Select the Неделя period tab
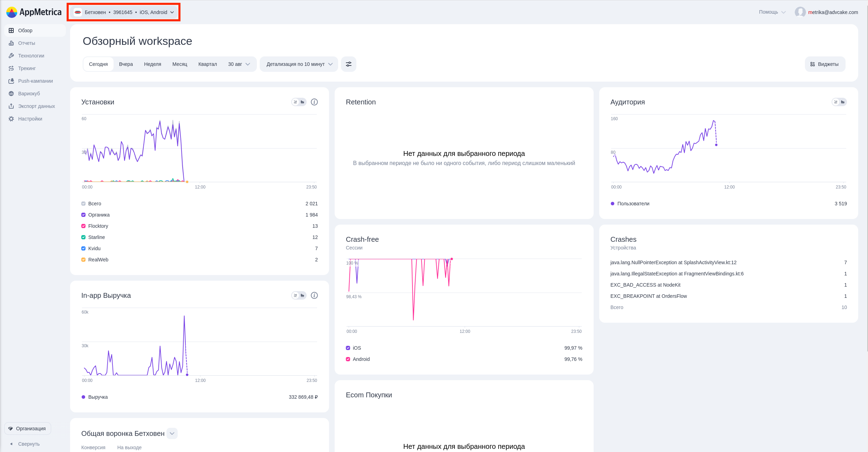Screen dimensions: 868x452 [x=152, y=64]
